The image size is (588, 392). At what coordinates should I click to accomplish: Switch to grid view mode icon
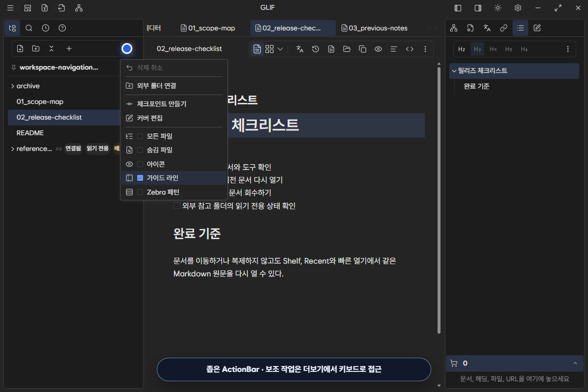[x=269, y=49]
